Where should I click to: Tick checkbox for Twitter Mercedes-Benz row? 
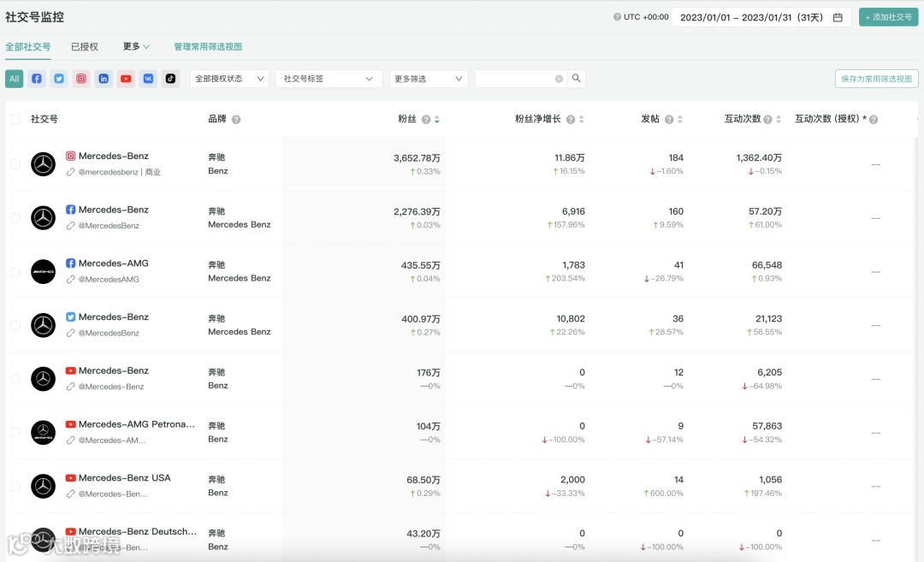click(15, 325)
